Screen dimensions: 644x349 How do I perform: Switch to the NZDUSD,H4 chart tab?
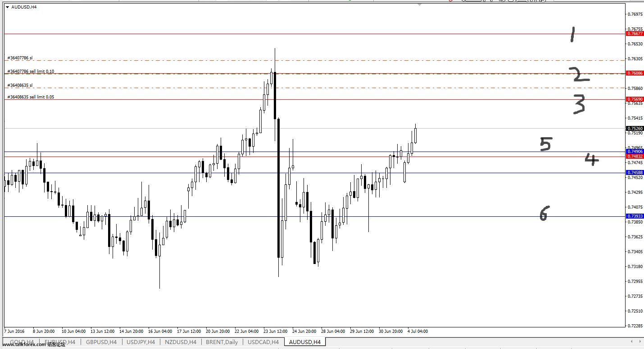tap(181, 342)
